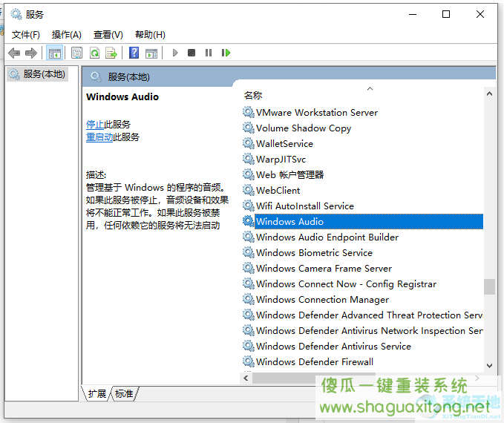Start the service with the toolbar play button

(175, 53)
